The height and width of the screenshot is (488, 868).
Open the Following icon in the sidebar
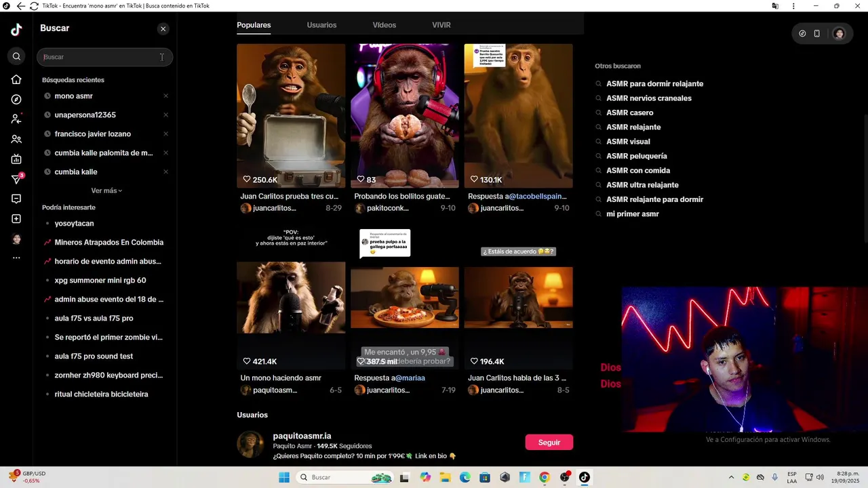click(x=16, y=119)
